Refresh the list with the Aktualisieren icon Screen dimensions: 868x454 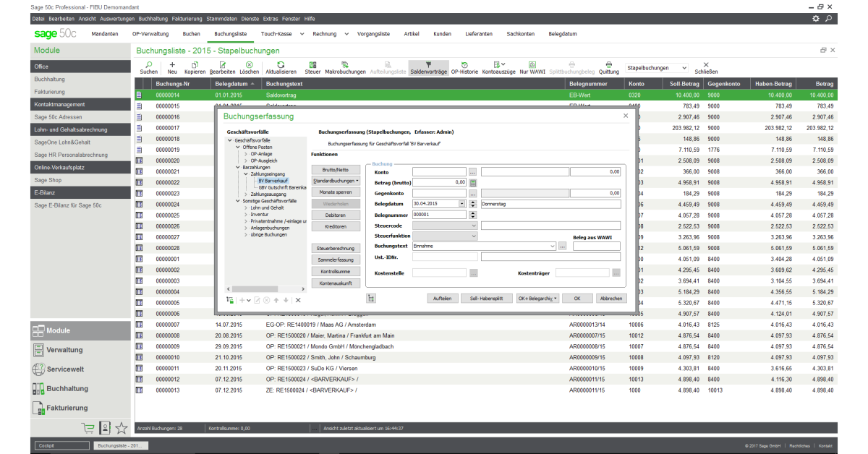click(x=281, y=64)
